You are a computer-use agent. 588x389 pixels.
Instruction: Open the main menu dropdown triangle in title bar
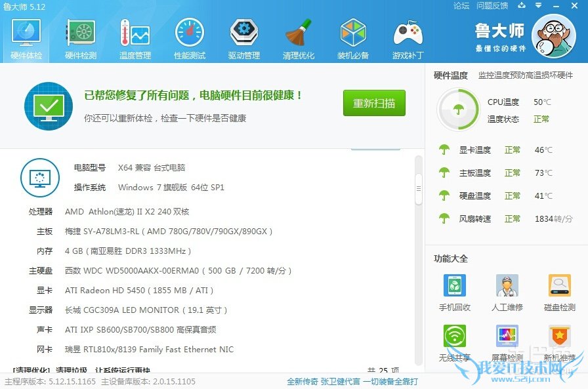click(539, 6)
